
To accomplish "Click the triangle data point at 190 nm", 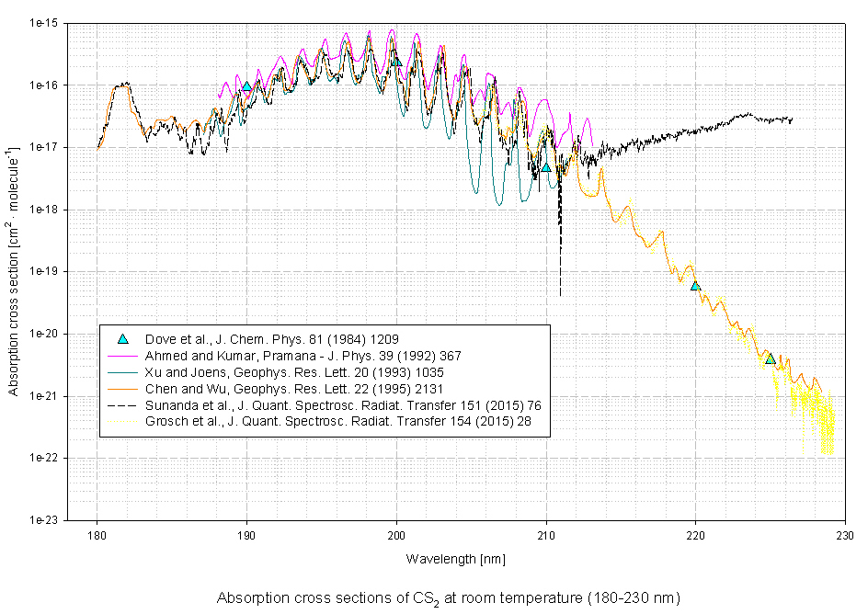I will tap(246, 86).
